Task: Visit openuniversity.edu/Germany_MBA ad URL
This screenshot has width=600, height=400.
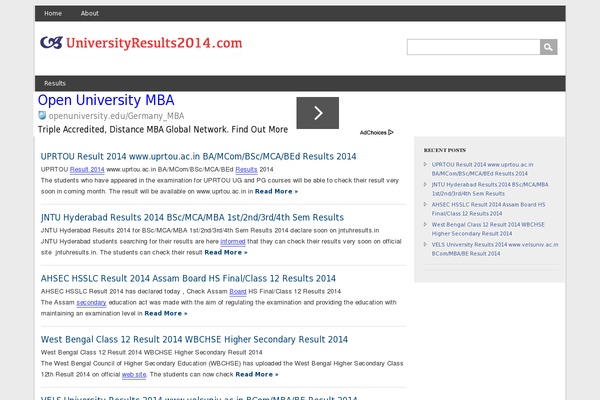Action: click(x=116, y=116)
